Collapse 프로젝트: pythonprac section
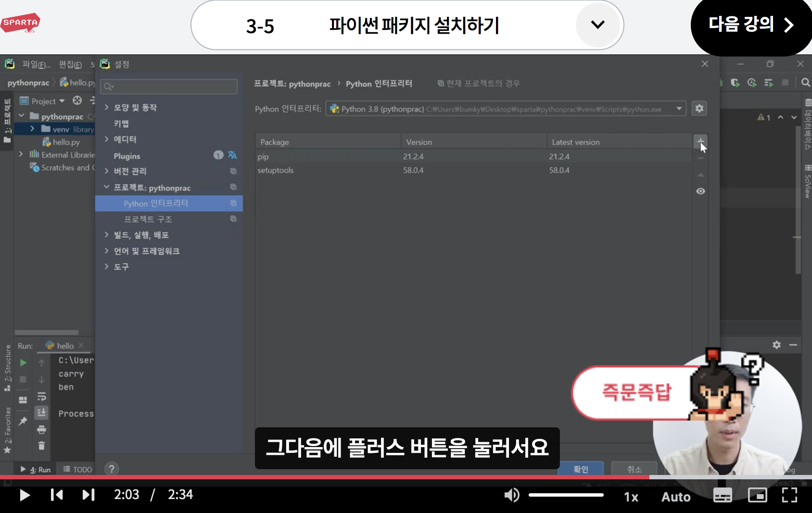Image resolution: width=812 pixels, height=513 pixels. tap(106, 187)
